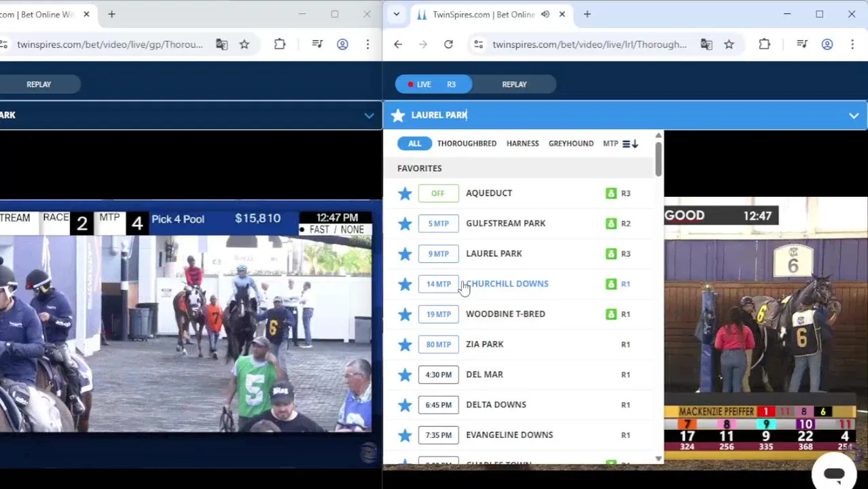868x489 pixels.
Task: Open chat support bubble icon
Action: click(x=834, y=474)
